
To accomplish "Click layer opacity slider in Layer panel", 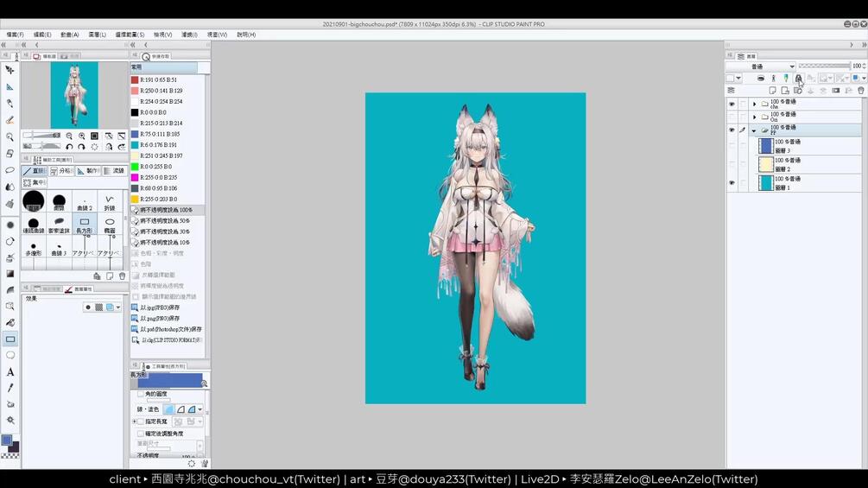I will coord(824,66).
